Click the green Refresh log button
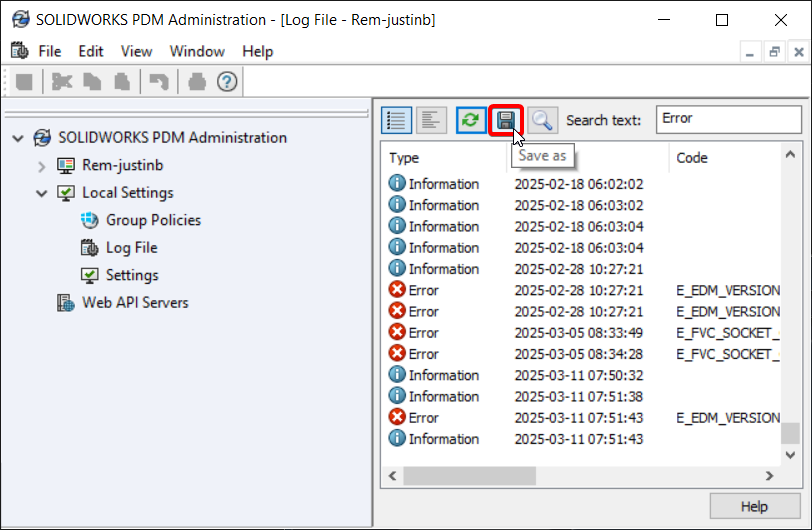Screen dimensions: 812x530 click(471, 120)
